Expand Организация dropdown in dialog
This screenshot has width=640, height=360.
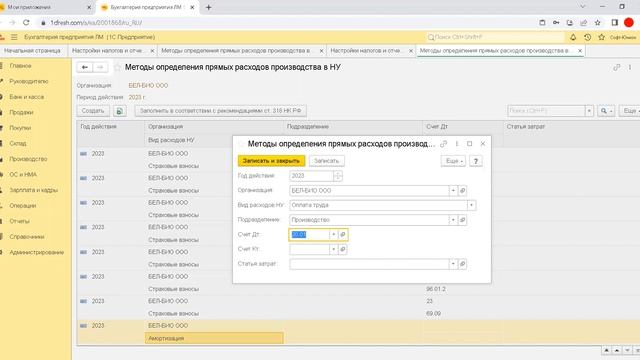453,191
